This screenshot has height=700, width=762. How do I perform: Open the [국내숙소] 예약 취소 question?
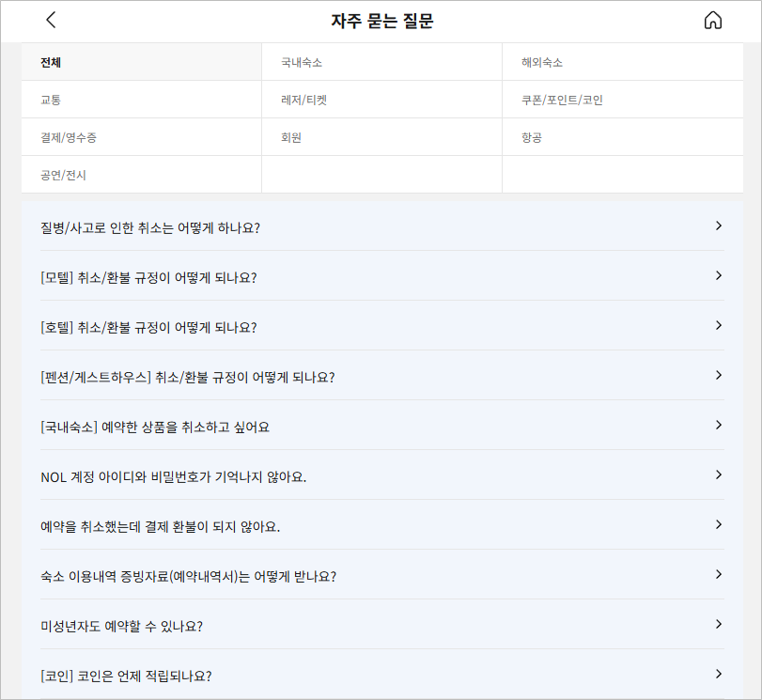(x=381, y=425)
